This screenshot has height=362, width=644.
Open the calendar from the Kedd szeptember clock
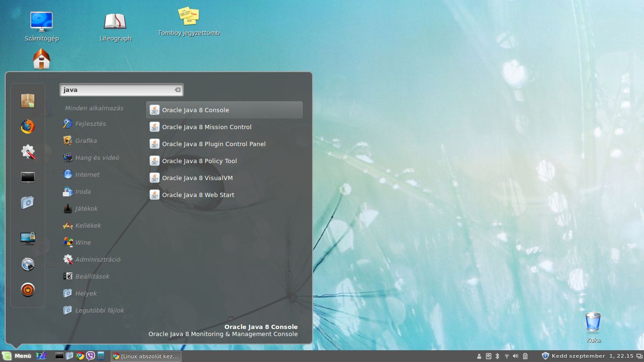click(x=593, y=356)
